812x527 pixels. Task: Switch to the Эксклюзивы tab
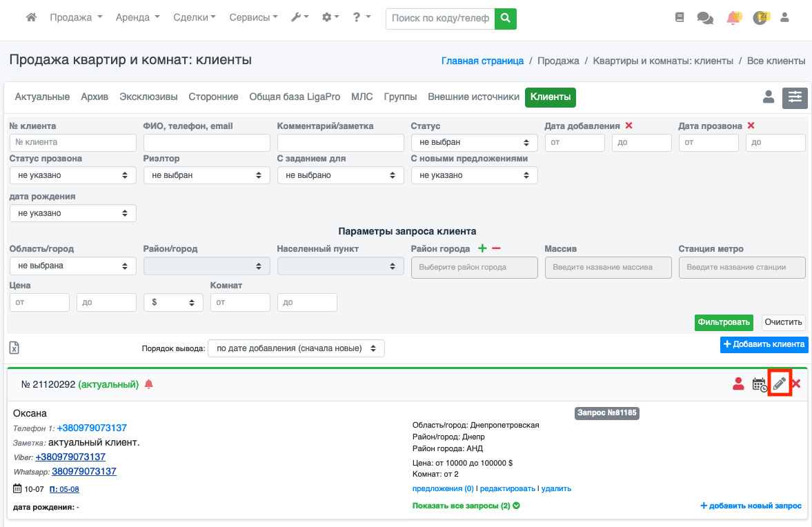[148, 97]
